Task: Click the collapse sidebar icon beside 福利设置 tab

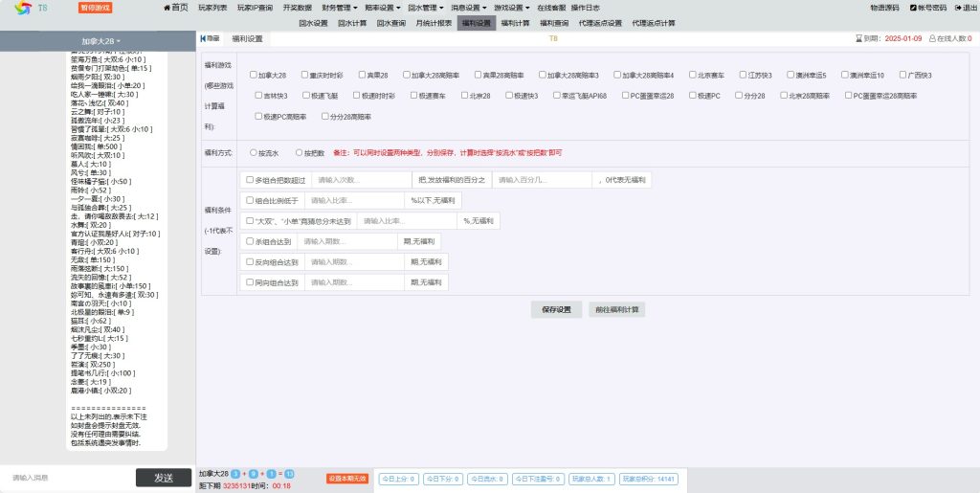Action: pos(205,39)
